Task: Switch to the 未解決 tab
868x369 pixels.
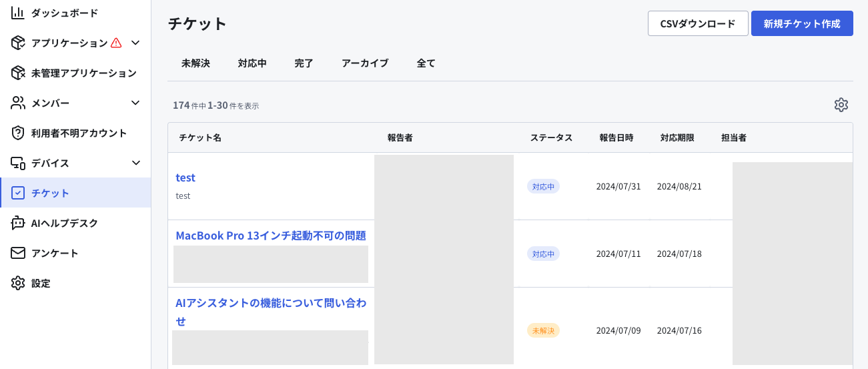Action: point(195,63)
